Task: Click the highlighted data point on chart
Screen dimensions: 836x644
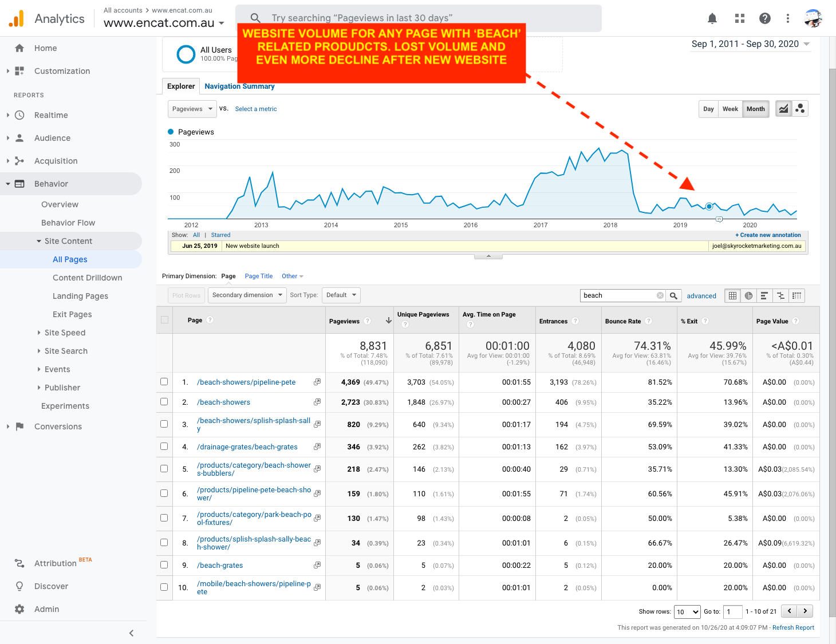Action: pyautogui.click(x=709, y=206)
